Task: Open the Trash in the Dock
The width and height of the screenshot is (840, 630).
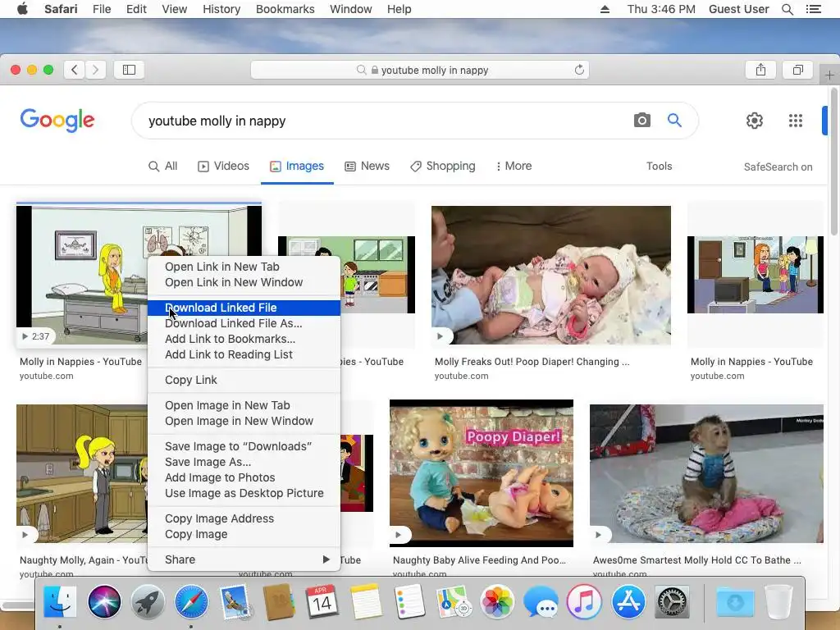Action: click(778, 602)
